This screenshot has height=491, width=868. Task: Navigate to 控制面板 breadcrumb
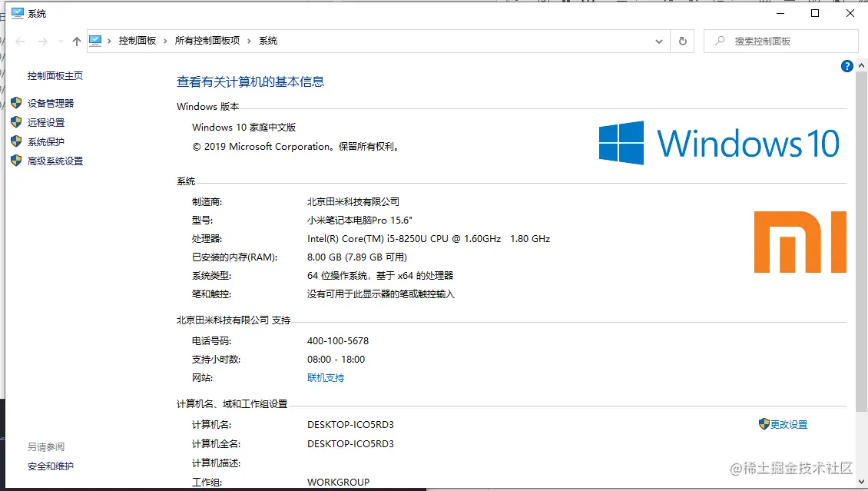pyautogui.click(x=137, y=41)
